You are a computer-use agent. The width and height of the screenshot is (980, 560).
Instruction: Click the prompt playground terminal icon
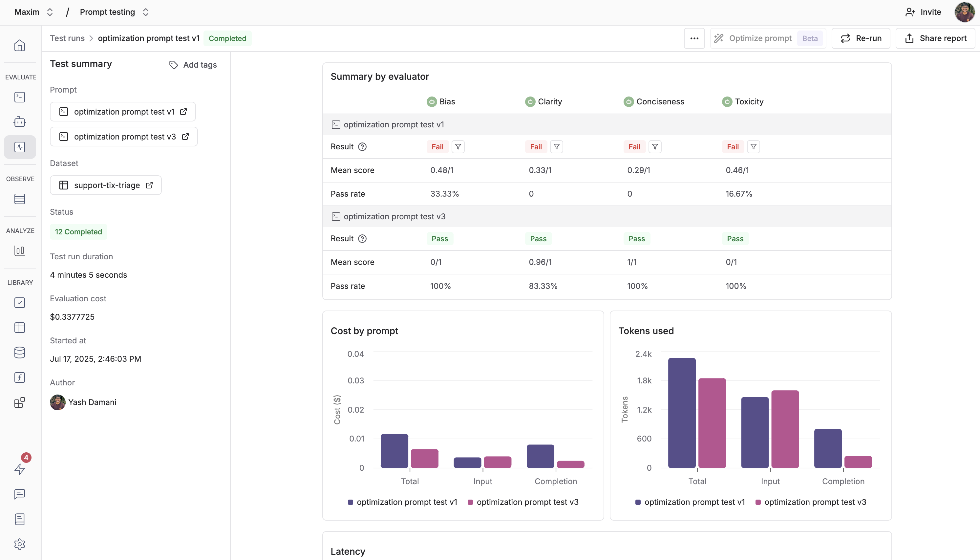[x=20, y=97]
